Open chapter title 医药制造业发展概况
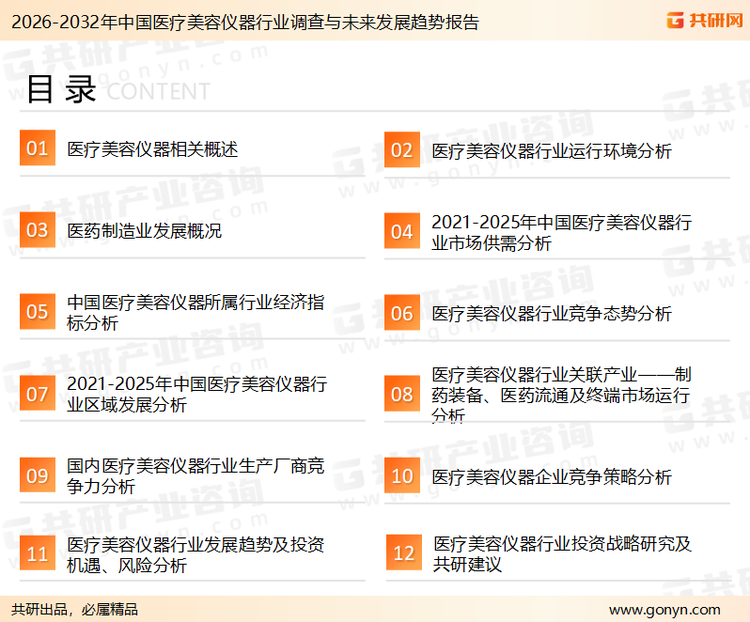Image resolution: width=750 pixels, height=622 pixels. pyautogui.click(x=144, y=231)
